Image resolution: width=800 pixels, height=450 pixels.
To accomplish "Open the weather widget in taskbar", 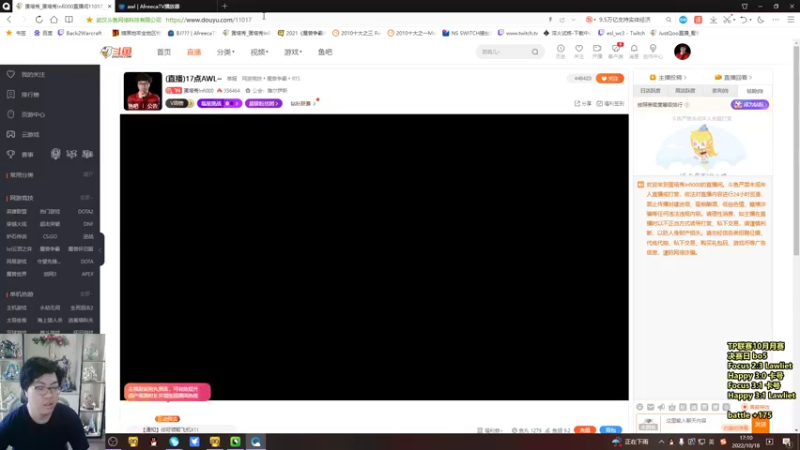I will pos(630,442).
